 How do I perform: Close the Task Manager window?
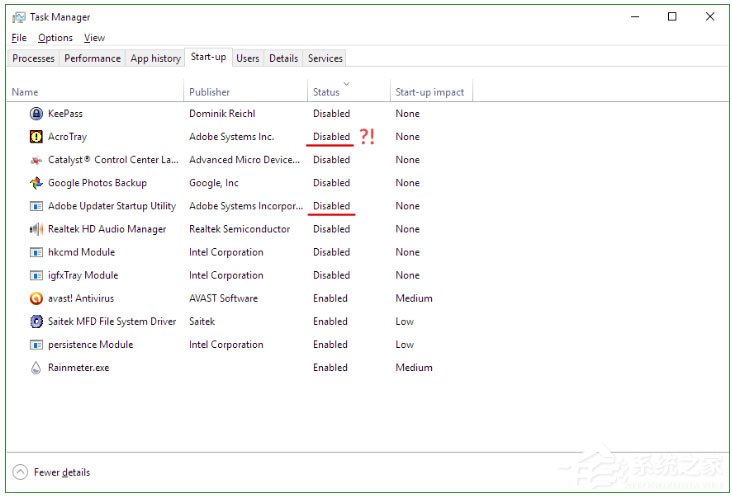pos(710,17)
